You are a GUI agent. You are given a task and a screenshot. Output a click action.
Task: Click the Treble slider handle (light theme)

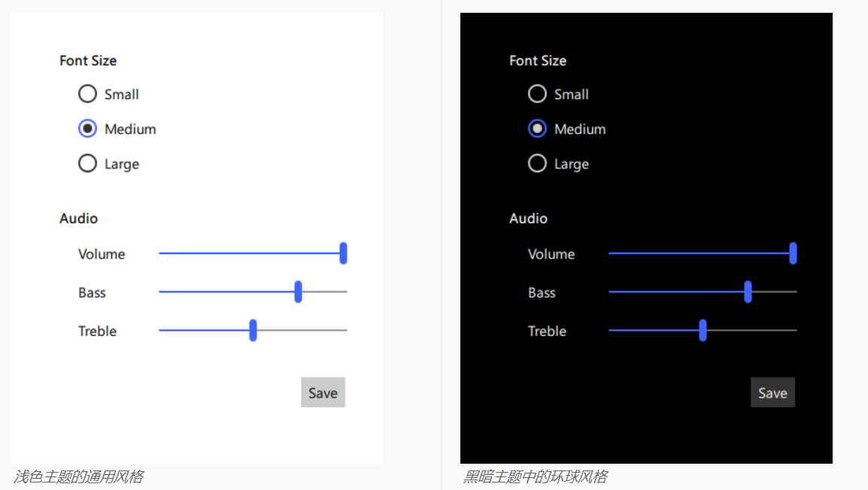(x=253, y=331)
